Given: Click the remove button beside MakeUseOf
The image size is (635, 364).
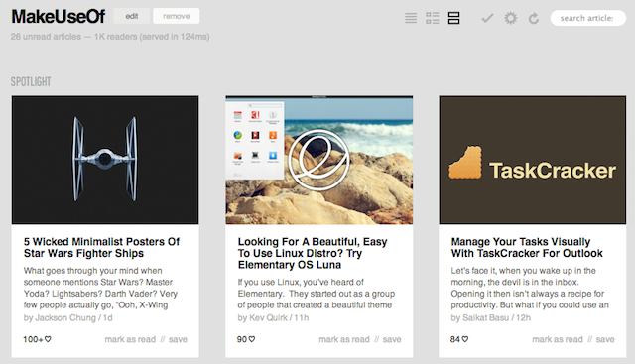Looking at the screenshot, I should (x=177, y=16).
